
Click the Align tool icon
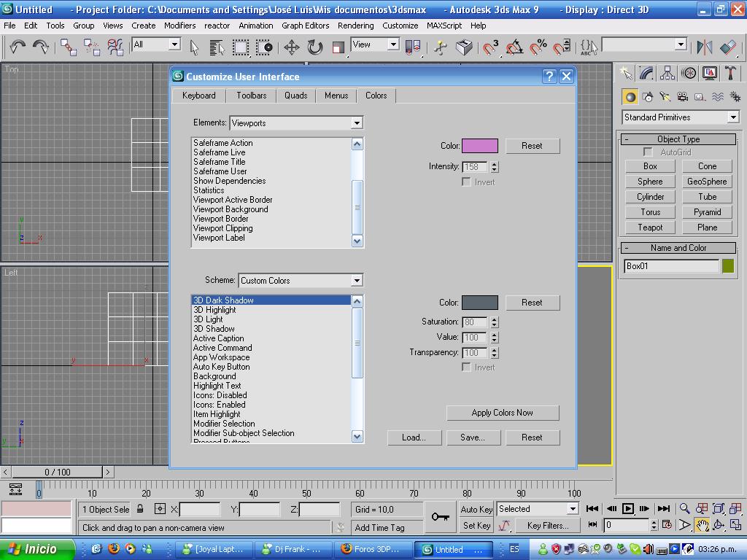728,47
